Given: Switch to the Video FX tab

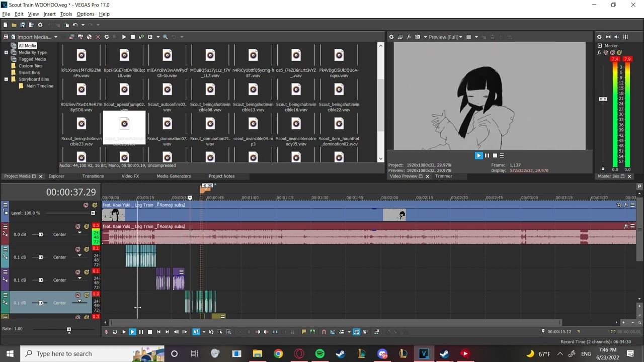Looking at the screenshot, I should pos(130,176).
